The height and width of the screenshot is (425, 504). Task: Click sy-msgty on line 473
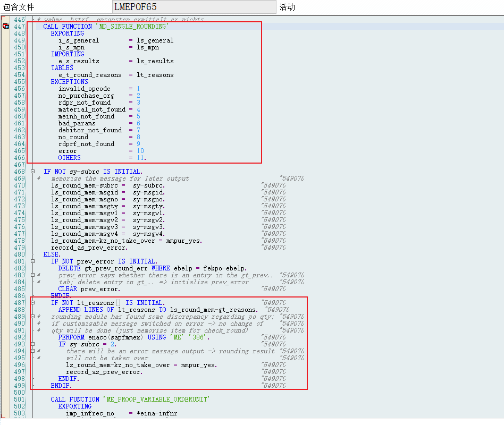pos(148,206)
